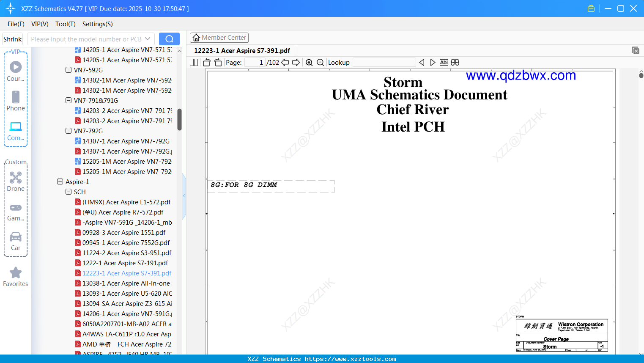Screen dimensions: 644x363
Task: Open Favorites from the sidebar
Action: tap(16, 277)
